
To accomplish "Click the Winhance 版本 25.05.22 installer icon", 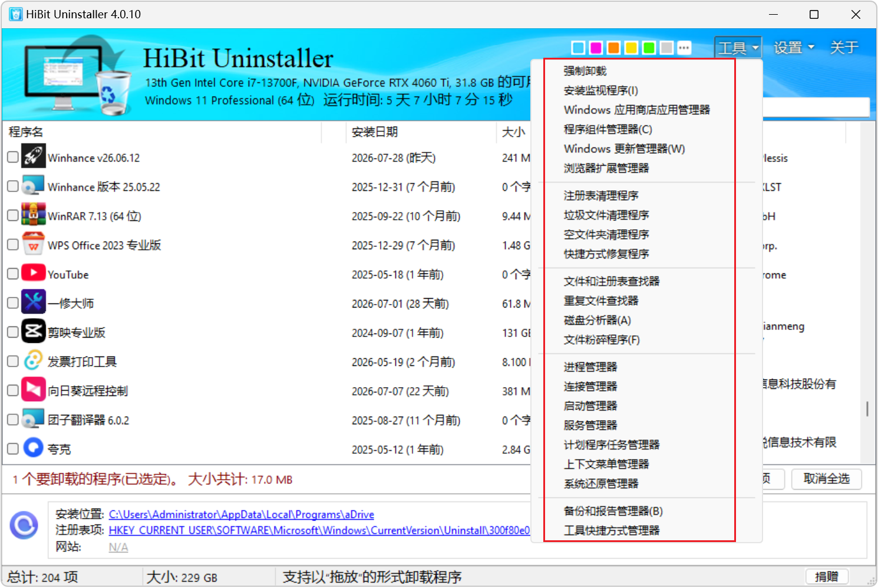I will click(x=34, y=186).
